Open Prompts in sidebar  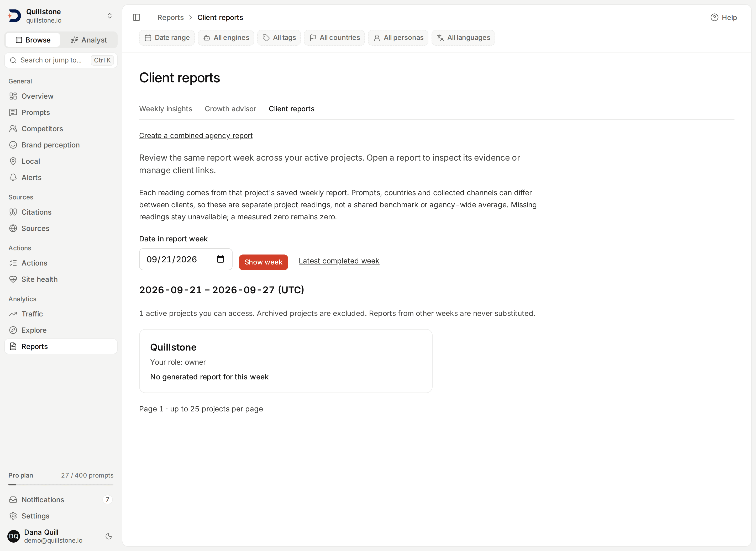pos(61,112)
